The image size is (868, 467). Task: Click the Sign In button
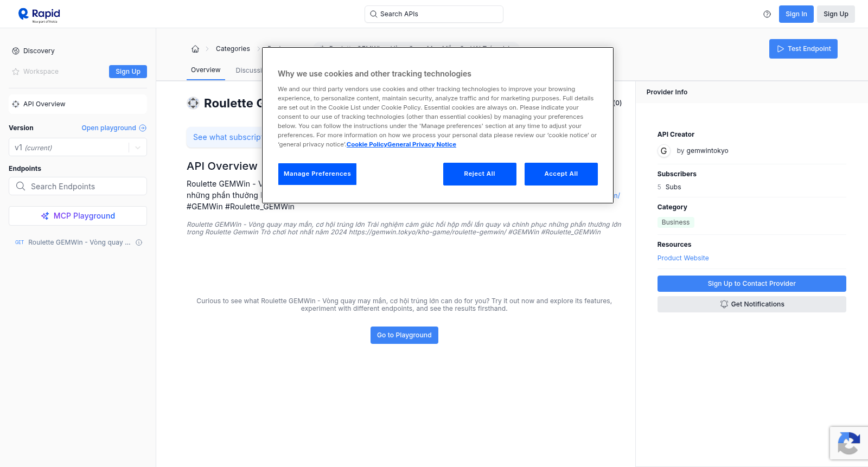796,14
